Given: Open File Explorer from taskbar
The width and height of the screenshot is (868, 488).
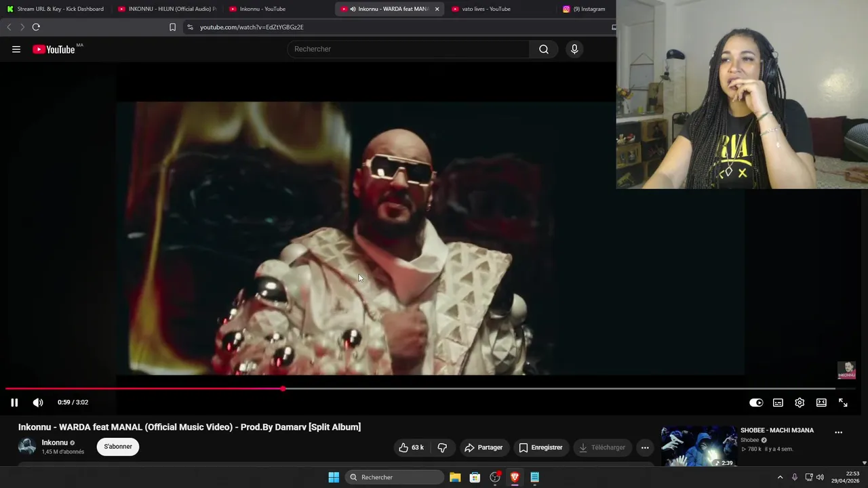Looking at the screenshot, I should pos(455,477).
